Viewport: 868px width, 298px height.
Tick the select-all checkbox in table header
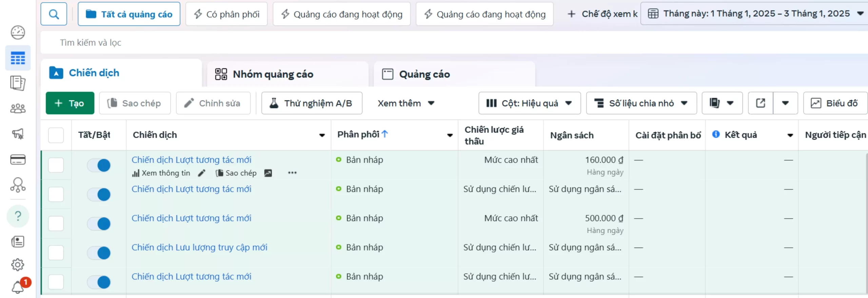point(56,135)
